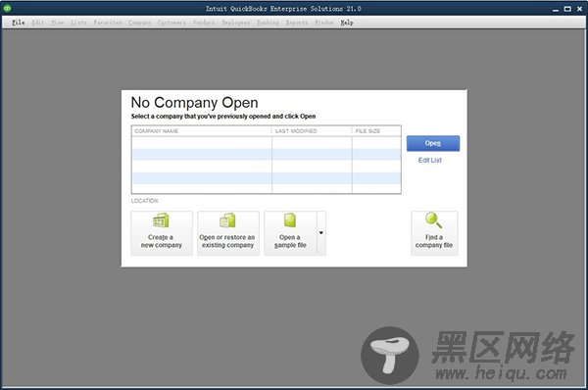Open the Favorites menu

pyautogui.click(x=108, y=23)
